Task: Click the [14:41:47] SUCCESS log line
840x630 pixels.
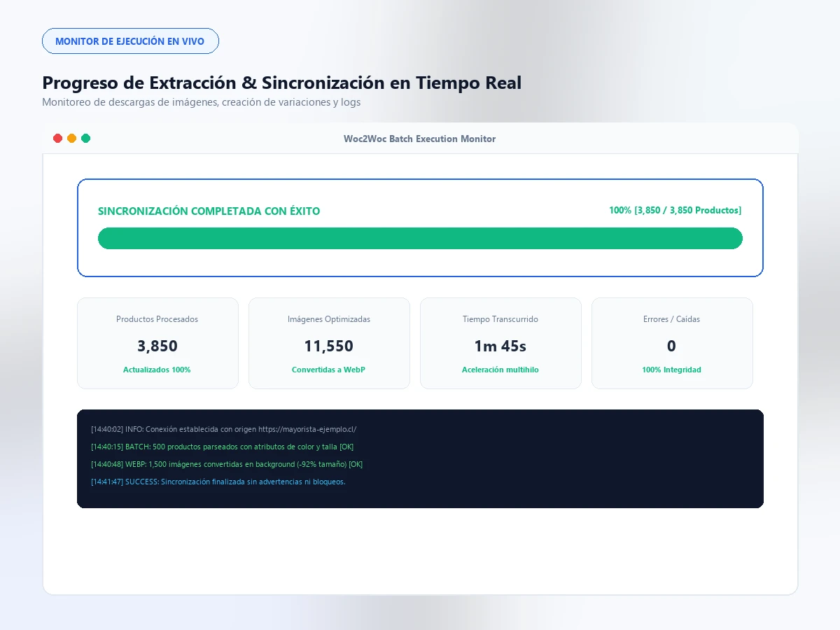Action: click(x=218, y=482)
